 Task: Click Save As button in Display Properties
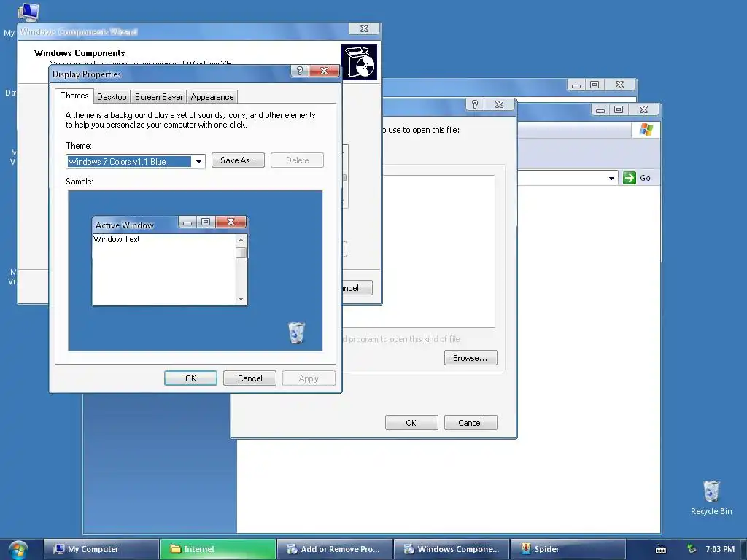tap(238, 160)
